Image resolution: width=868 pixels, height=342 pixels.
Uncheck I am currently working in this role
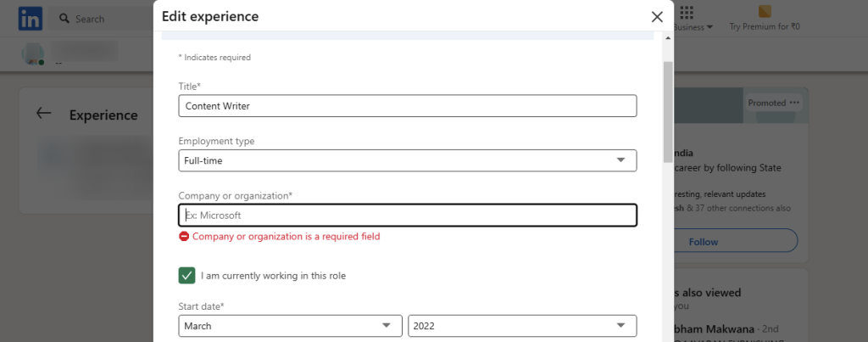[x=186, y=276]
